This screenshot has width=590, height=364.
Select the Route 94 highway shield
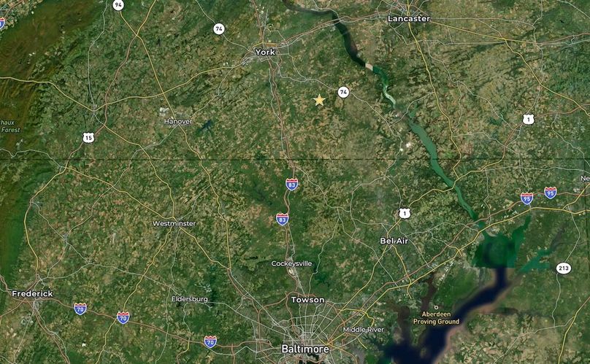coord(118,5)
